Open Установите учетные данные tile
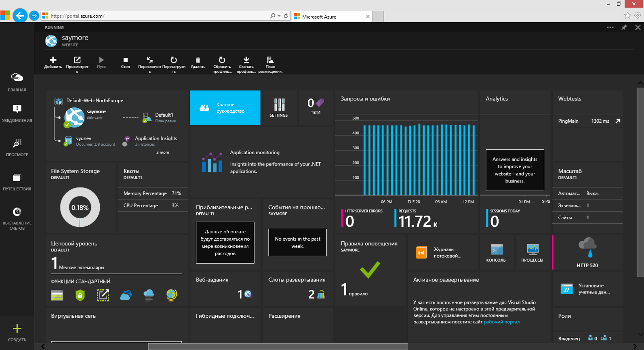 click(587, 289)
